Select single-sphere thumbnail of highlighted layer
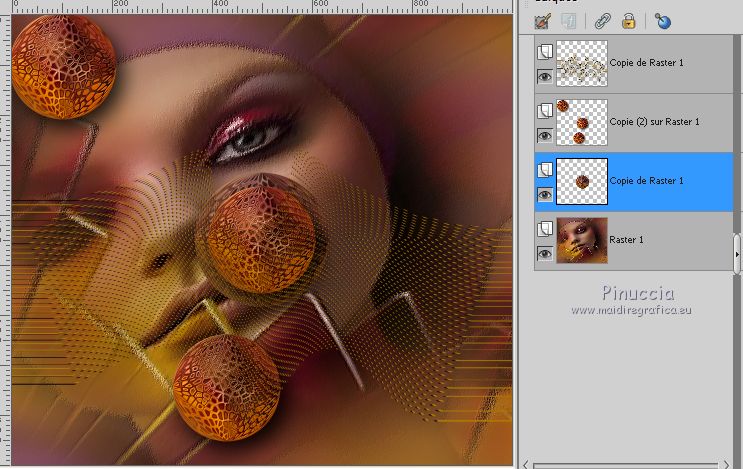Image resolution: width=743 pixels, height=469 pixels. coord(582,181)
